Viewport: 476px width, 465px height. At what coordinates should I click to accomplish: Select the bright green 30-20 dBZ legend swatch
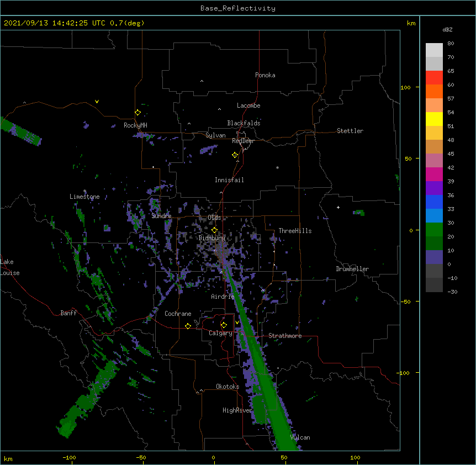coord(434,230)
